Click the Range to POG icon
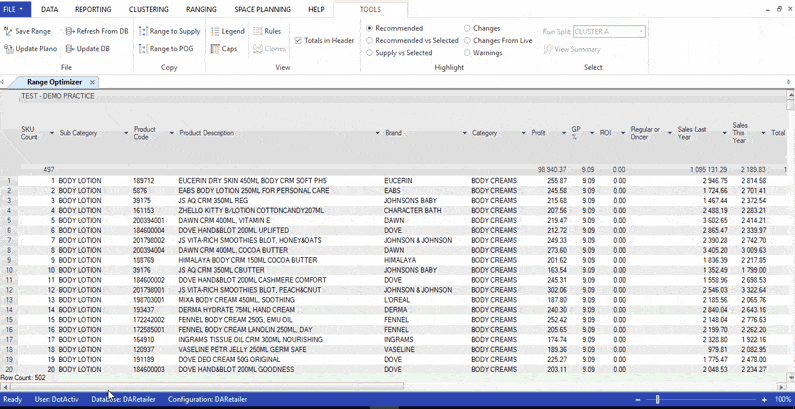Screen dimensions: 795x409 click(x=143, y=49)
